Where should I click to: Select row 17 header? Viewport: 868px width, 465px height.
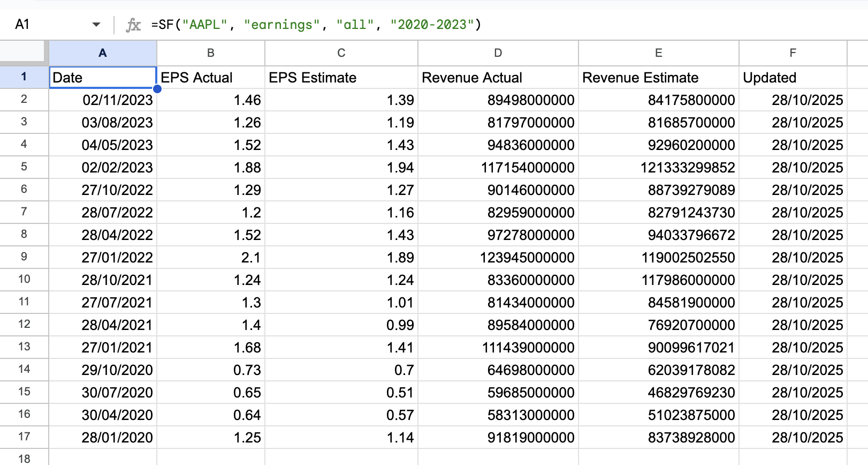[24, 437]
